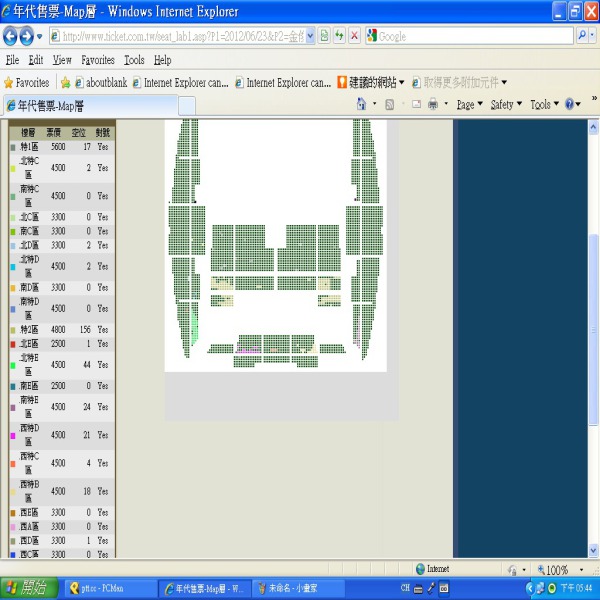600x600 pixels.
Task: Click the Add to Favorites Bar icon
Action: (65, 82)
